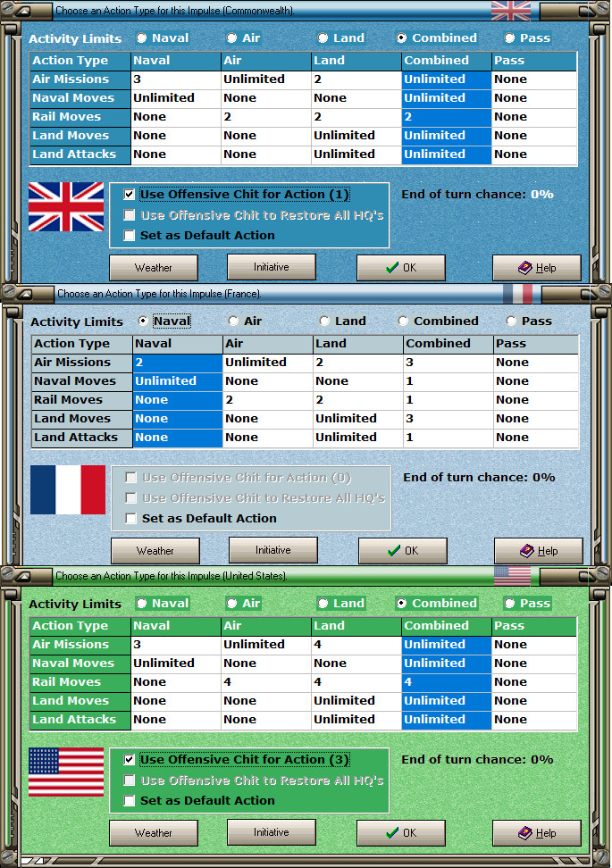Click Combined column header in United States table

coord(447,626)
